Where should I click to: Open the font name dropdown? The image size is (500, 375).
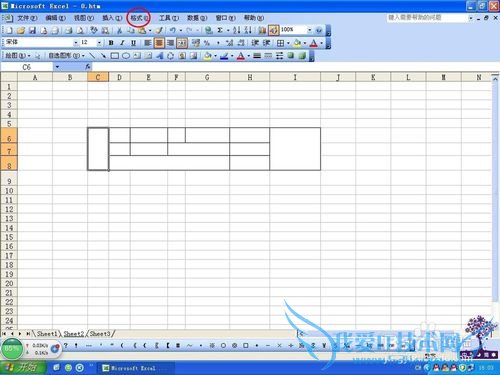pyautogui.click(x=76, y=43)
